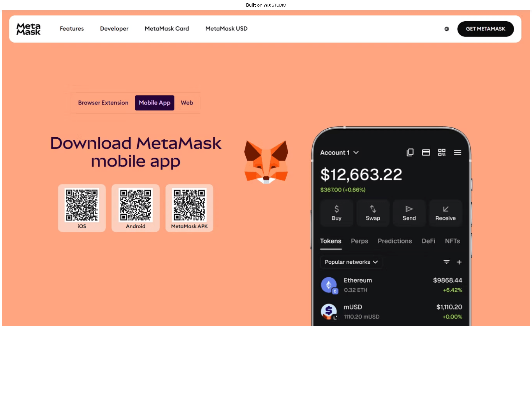Image resolution: width=532 pixels, height=399 pixels.
Task: Select the Mobile App option
Action: 155,103
